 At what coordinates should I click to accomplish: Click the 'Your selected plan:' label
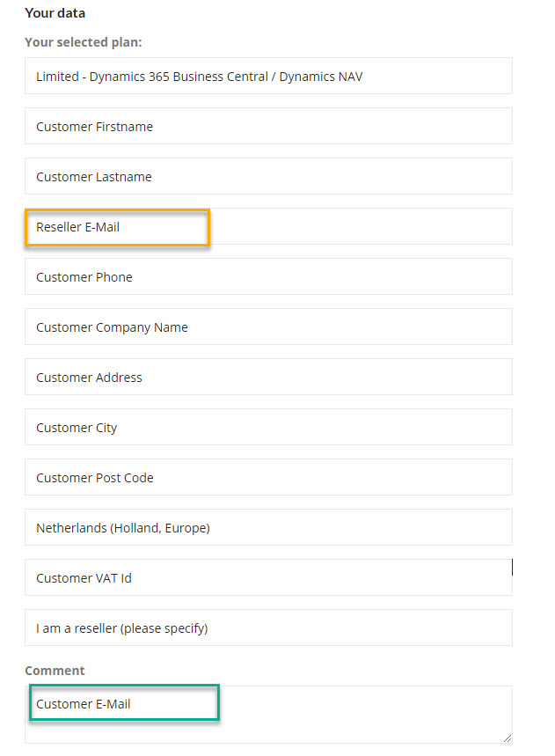coord(84,42)
